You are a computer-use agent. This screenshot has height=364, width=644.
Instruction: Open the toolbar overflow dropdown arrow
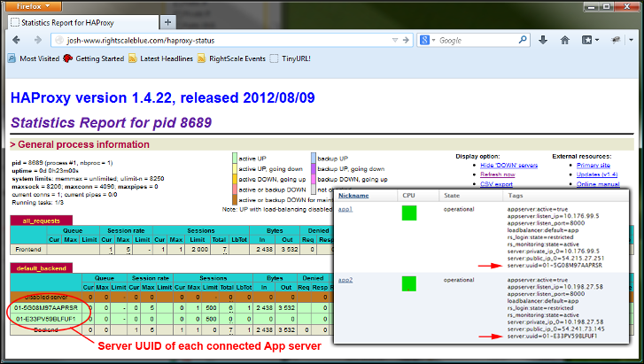632,40
